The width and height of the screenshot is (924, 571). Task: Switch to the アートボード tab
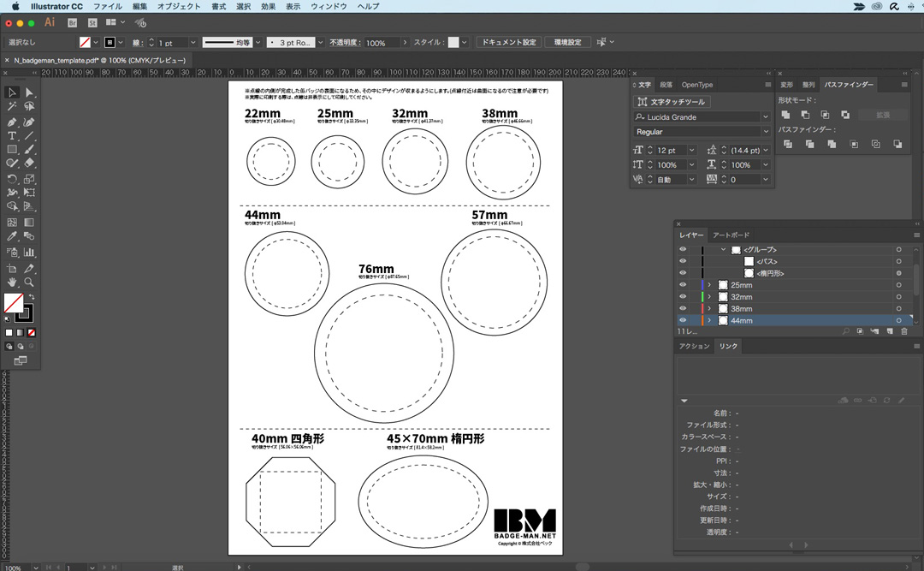click(x=731, y=235)
